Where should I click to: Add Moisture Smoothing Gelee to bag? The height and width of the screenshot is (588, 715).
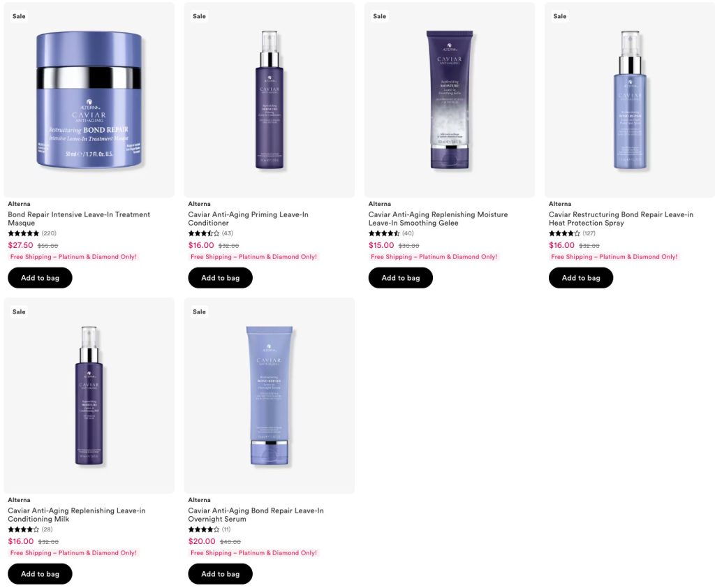pyautogui.click(x=400, y=278)
